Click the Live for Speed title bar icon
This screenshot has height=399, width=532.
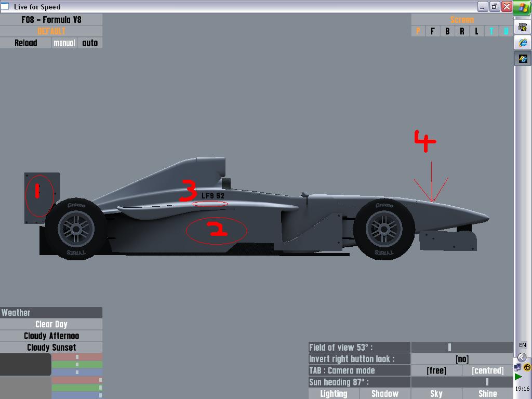click(5, 6)
